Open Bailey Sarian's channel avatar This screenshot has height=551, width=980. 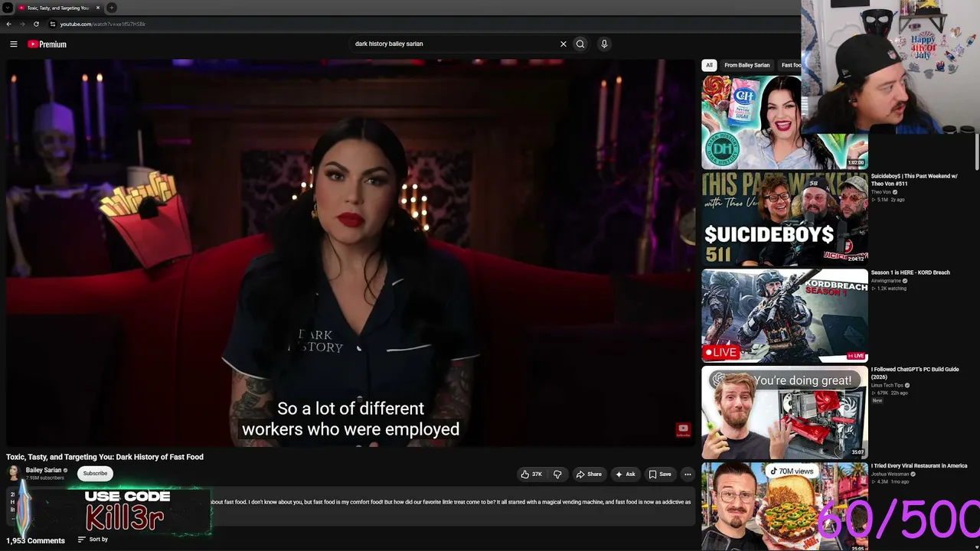(14, 474)
